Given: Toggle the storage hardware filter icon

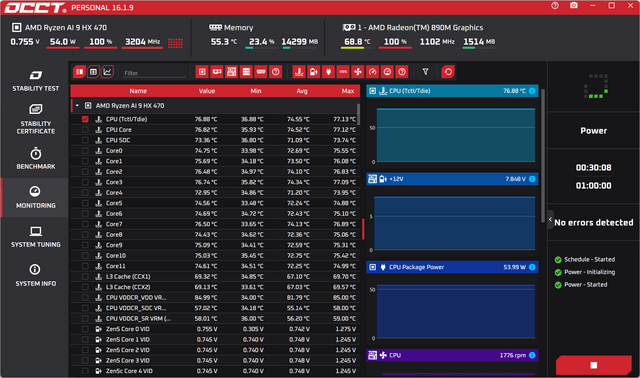Looking at the screenshot, I should click(246, 72).
